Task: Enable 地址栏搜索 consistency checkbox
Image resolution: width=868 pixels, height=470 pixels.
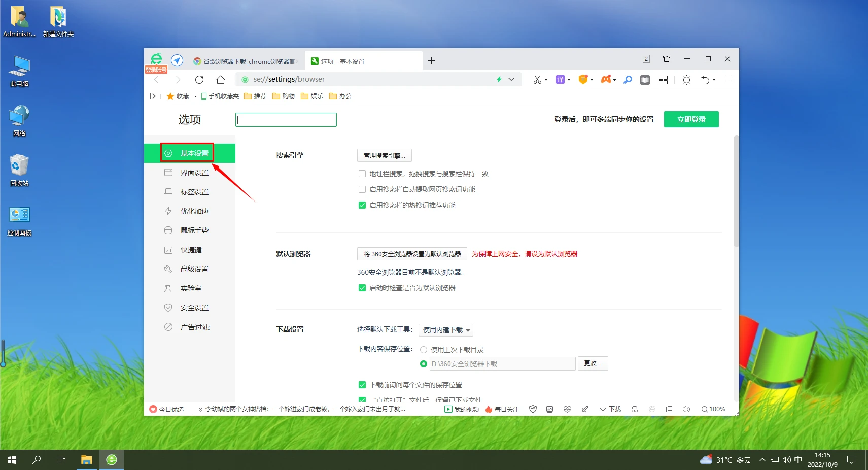Action: [362, 174]
